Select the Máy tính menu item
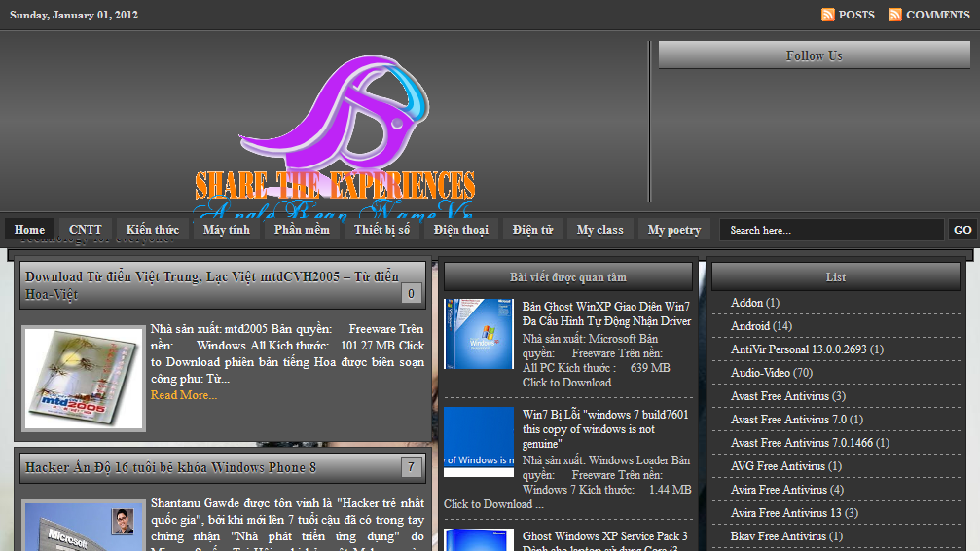980x551 pixels. click(x=226, y=230)
